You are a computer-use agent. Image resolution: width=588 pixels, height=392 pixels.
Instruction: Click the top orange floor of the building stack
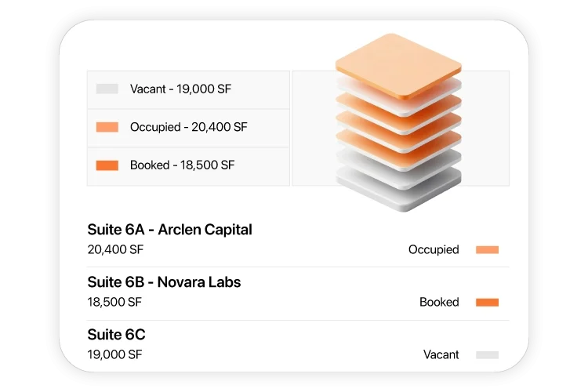click(398, 64)
